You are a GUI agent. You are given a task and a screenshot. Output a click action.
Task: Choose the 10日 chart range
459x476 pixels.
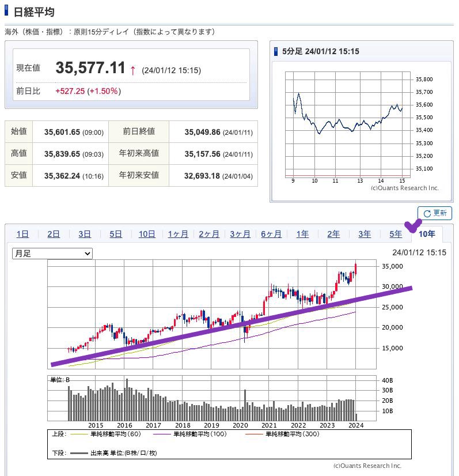pos(147,234)
